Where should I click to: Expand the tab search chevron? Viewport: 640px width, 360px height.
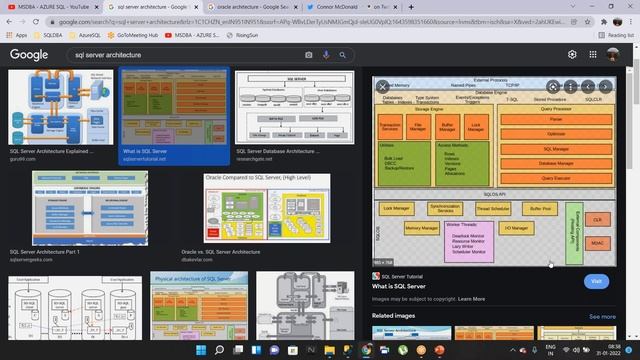pyautogui.click(x=573, y=7)
